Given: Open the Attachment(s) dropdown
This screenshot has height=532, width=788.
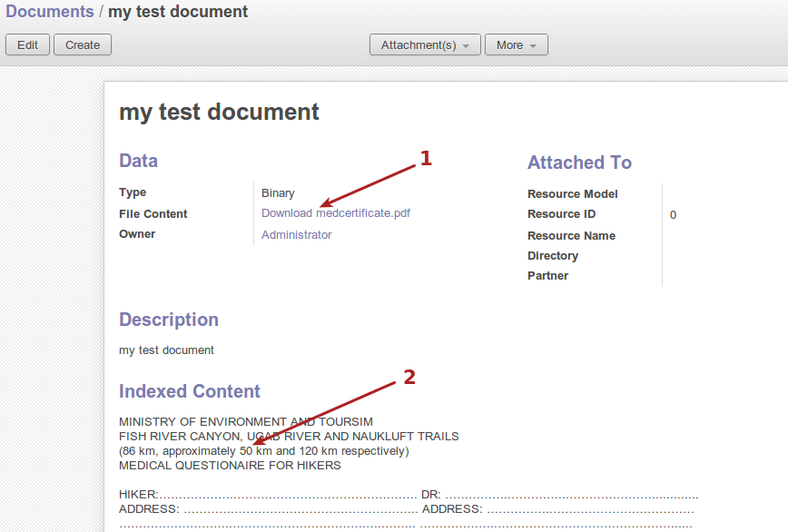Looking at the screenshot, I should pos(424,44).
